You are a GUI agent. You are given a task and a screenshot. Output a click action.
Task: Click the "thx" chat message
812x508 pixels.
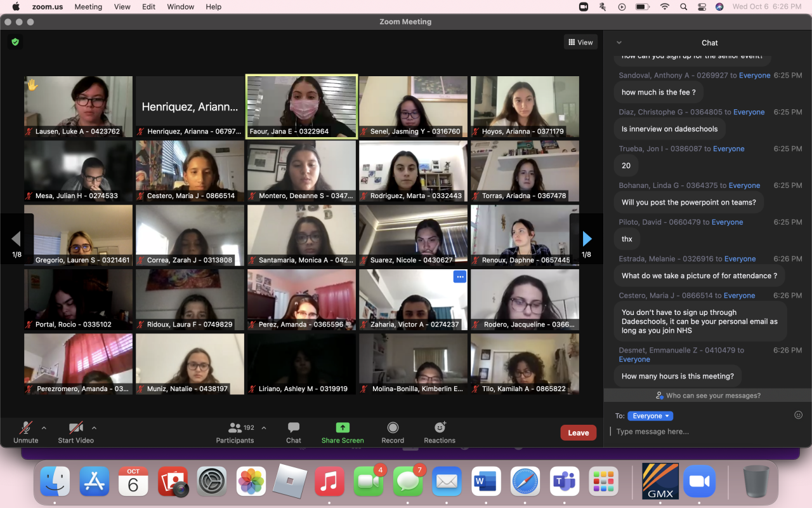(627, 239)
